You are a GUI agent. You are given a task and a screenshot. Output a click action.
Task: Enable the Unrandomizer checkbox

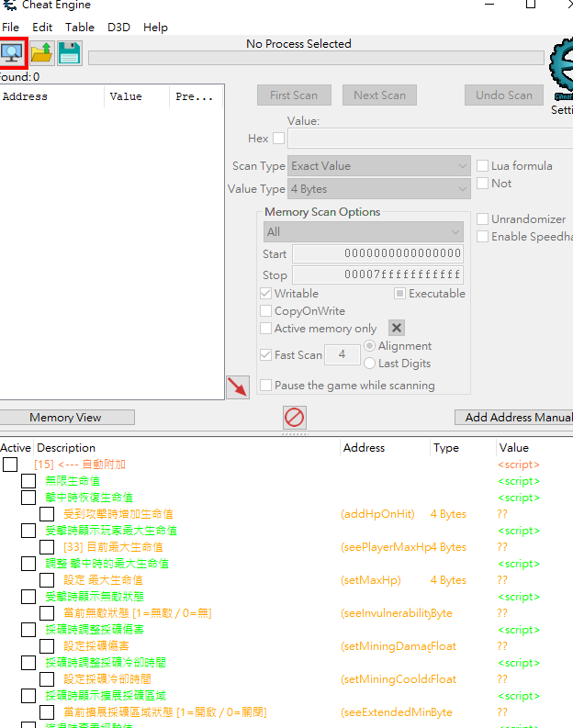[483, 219]
